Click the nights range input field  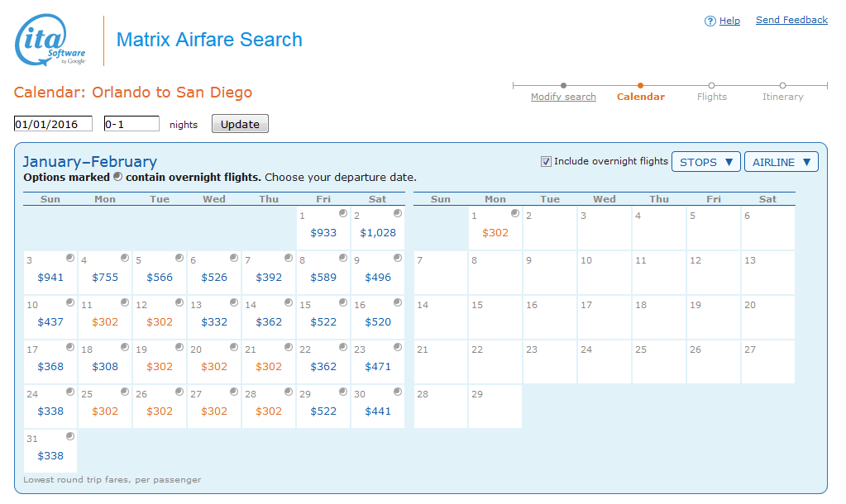pyautogui.click(x=131, y=124)
